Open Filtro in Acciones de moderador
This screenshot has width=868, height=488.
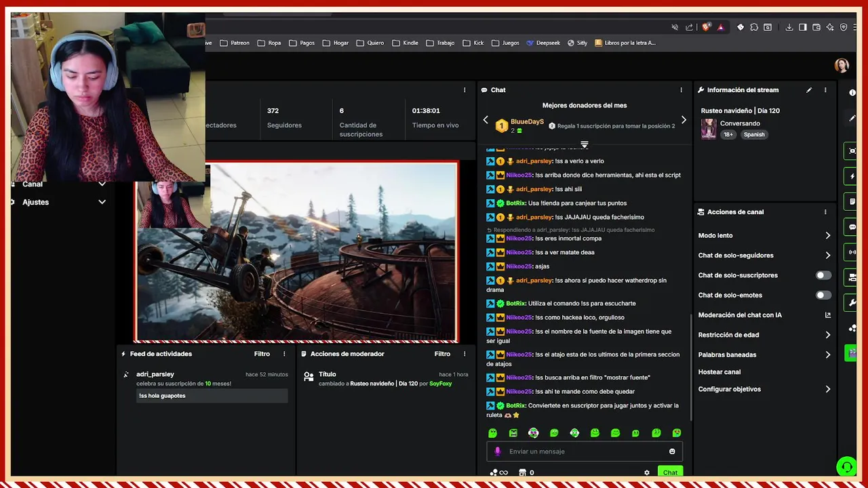(x=442, y=354)
